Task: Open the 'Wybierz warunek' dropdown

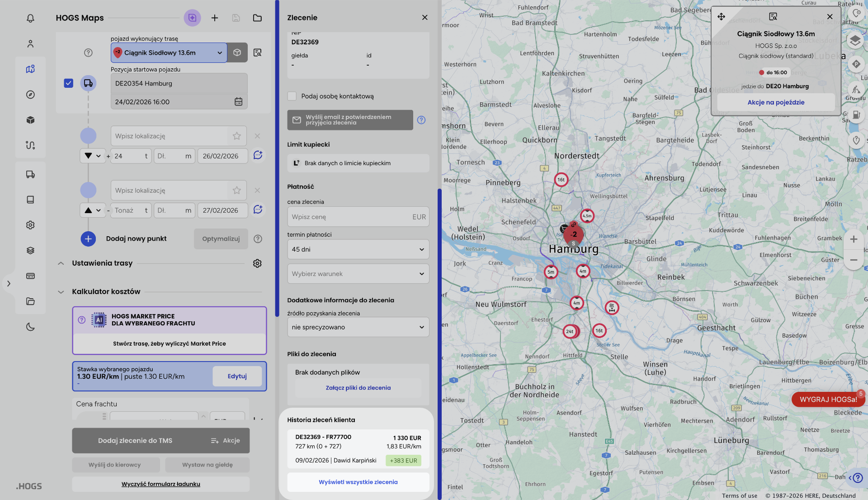Action: click(x=358, y=274)
